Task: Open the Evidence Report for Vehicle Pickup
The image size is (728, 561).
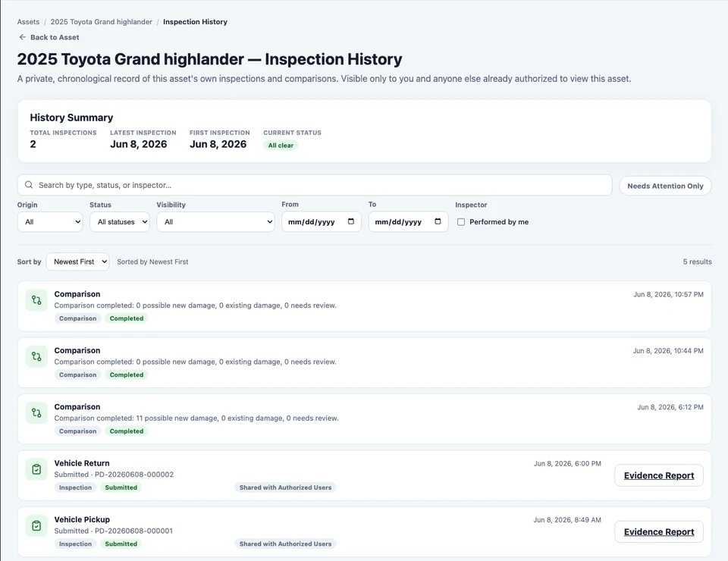Action: [659, 531]
